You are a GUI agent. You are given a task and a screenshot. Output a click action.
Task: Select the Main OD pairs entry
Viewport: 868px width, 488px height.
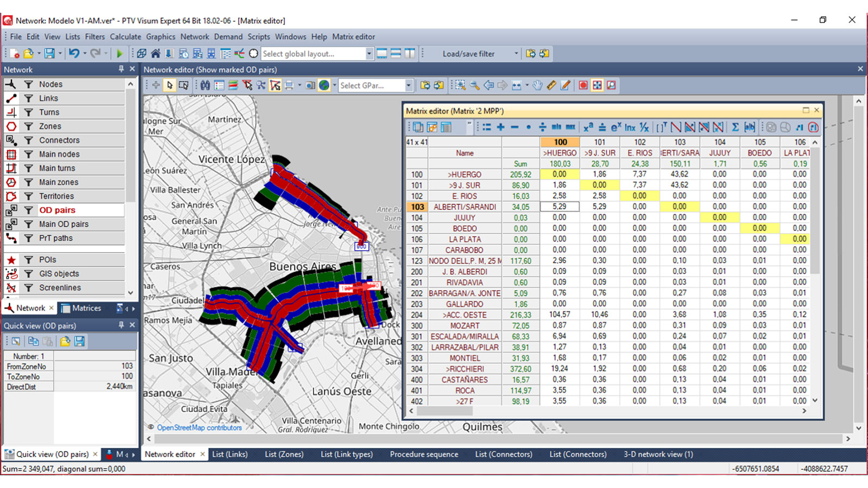point(63,224)
